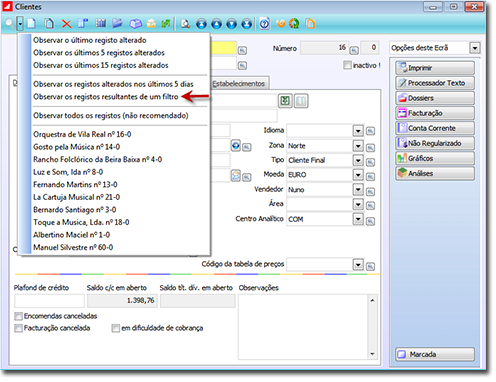Image resolution: width=496 pixels, height=382 pixels.
Task: Expand the Moeda dropdown showing EURO
Action: click(x=358, y=175)
